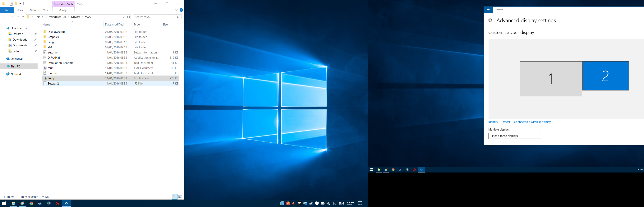
Task: Open Chrome from the primary taskbar
Action: [x=31, y=203]
